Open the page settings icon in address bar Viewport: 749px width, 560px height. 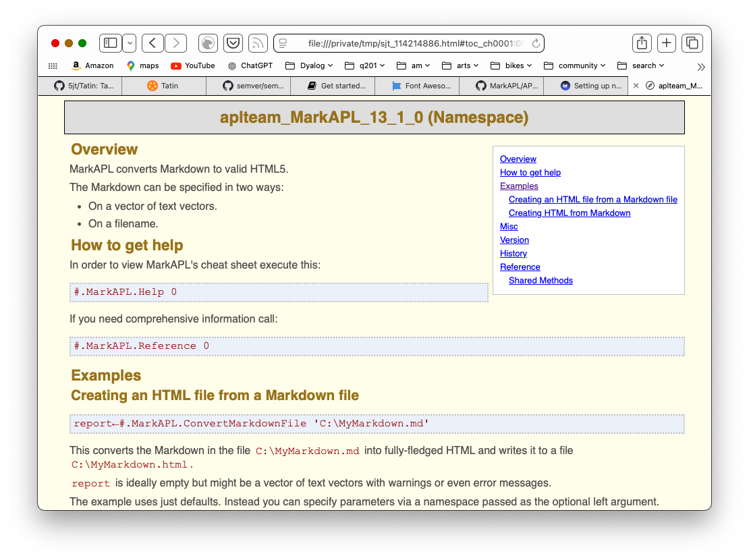283,43
